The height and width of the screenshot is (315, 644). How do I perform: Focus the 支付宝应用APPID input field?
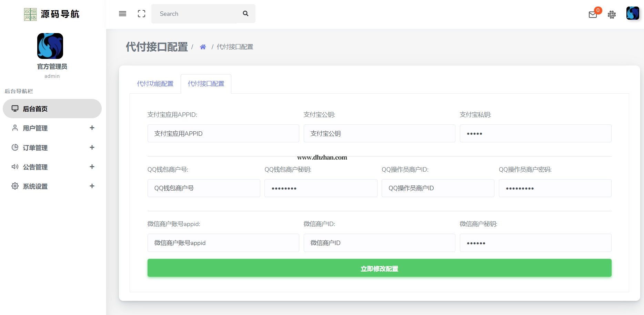tap(223, 133)
